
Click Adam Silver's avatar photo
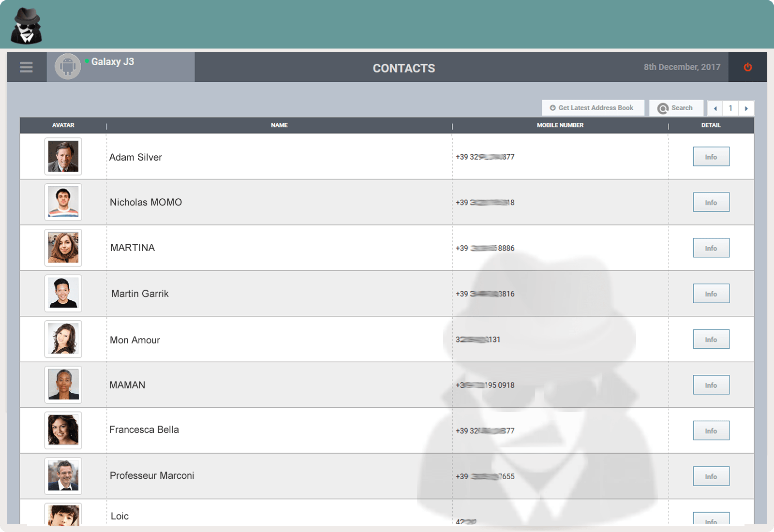coord(63,157)
